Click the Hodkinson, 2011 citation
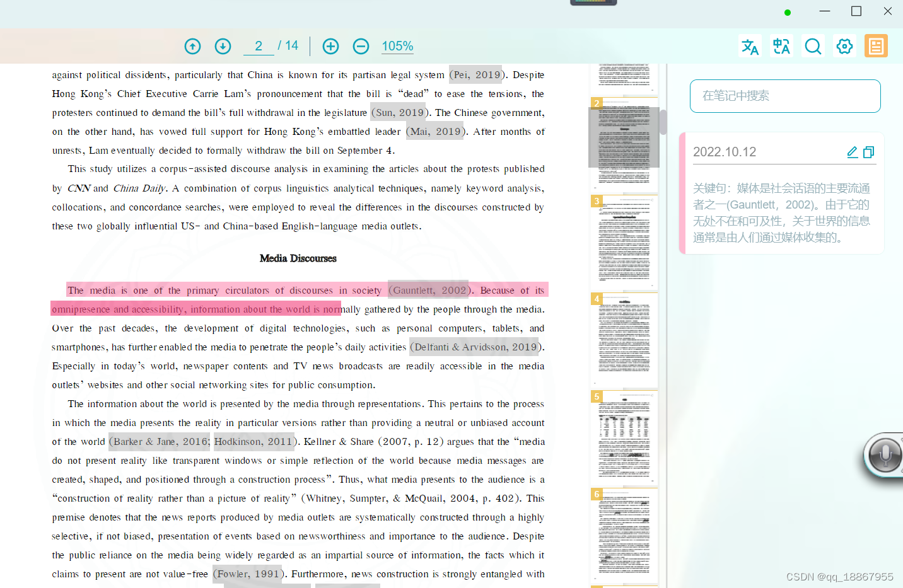The width and height of the screenshot is (903, 588). pos(253,441)
